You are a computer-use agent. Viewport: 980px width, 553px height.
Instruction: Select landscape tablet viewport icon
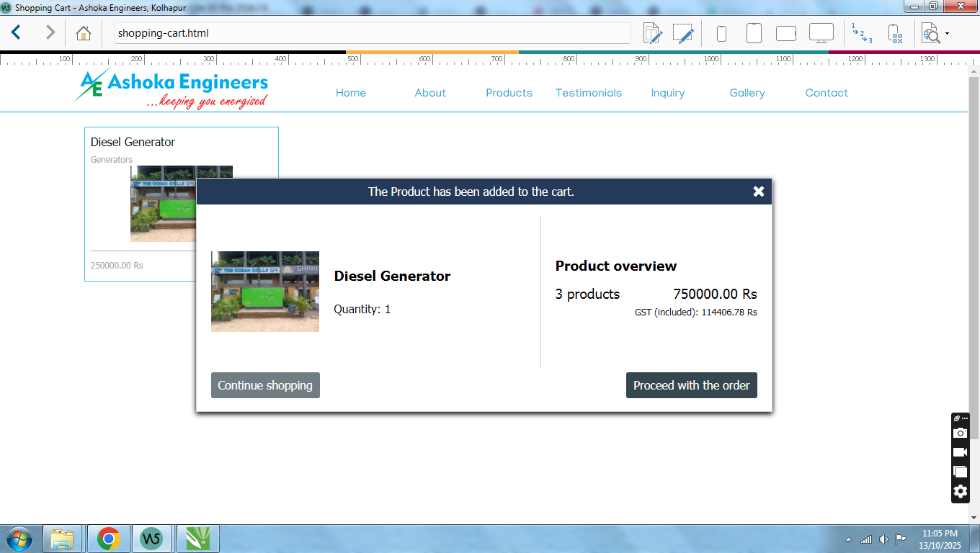point(785,33)
